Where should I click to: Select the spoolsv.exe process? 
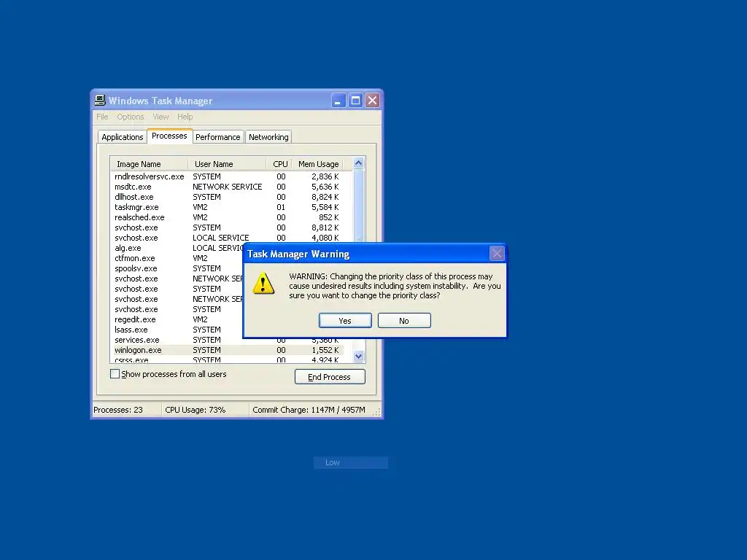click(x=177, y=268)
